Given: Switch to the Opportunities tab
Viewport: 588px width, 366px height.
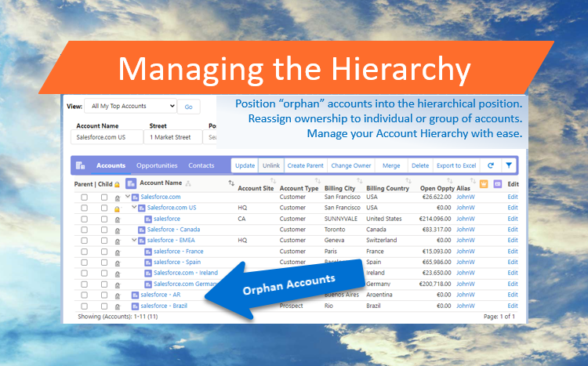Looking at the screenshot, I should (x=157, y=165).
